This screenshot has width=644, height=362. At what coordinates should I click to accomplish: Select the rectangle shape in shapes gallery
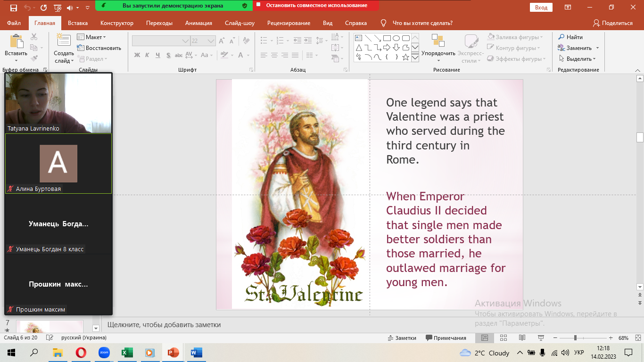[387, 38]
